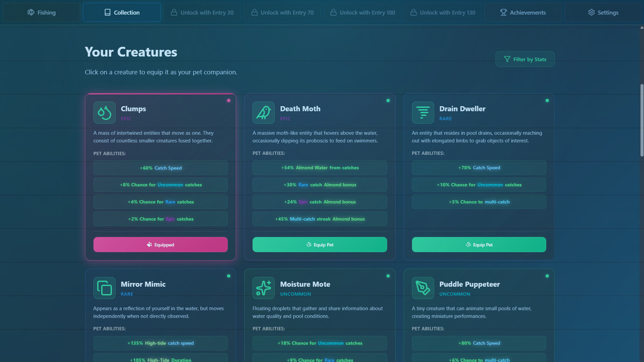The height and width of the screenshot is (362, 644).
Task: Click the Drain Dweller tornado icon
Action: [x=423, y=113]
